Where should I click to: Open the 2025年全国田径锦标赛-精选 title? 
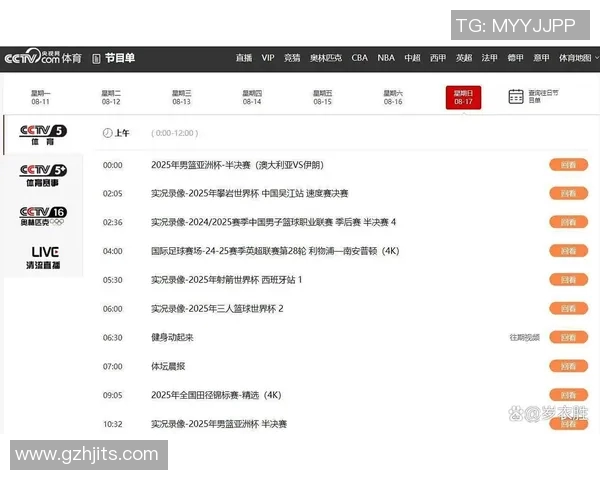pos(216,395)
